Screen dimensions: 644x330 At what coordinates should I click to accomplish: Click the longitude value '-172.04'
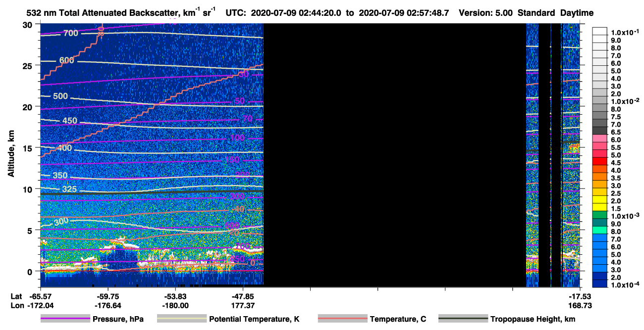[40, 305]
